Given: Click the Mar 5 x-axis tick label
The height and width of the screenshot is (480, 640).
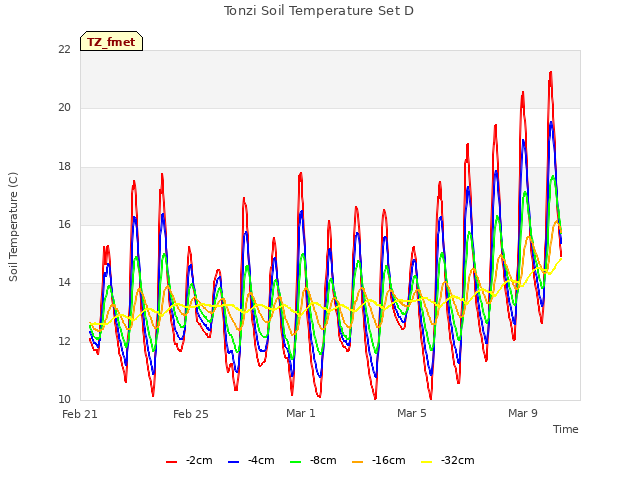Looking at the screenshot, I should [412, 413].
